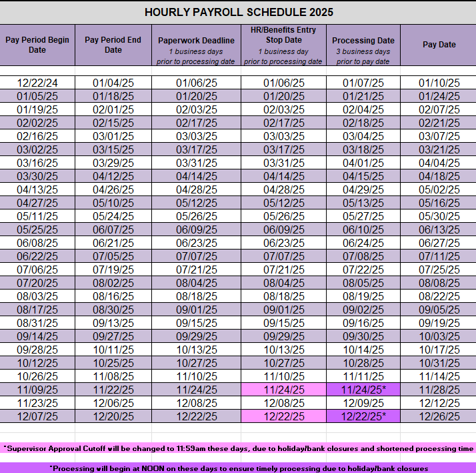The image size is (476, 473).
Task: Click pay date cell 05/30/25
Action: [x=439, y=216]
